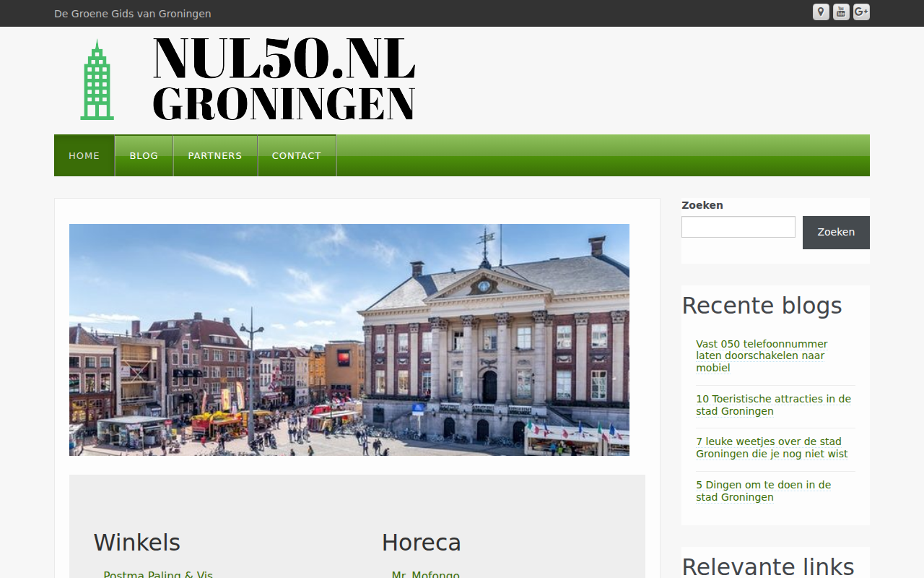Screen dimensions: 924x578
Task: Click the NUL50.NL Groningen site title
Action: coord(284,79)
